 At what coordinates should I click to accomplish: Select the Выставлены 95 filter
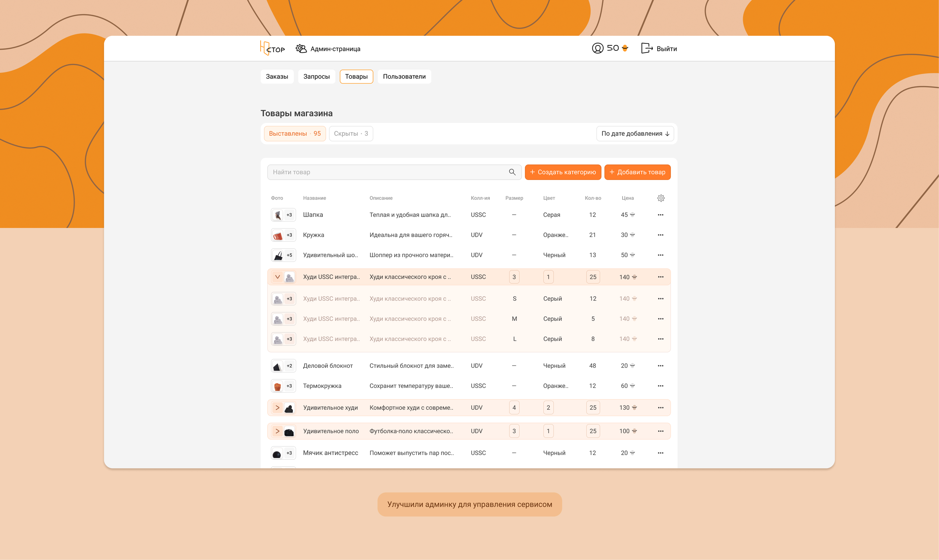point(294,134)
